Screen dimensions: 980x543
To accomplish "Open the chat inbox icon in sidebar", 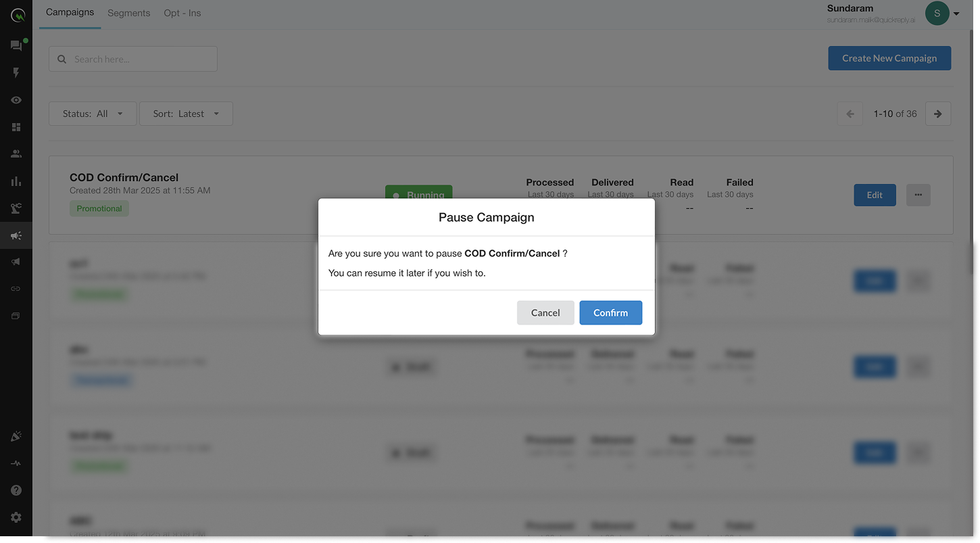I will pyautogui.click(x=16, y=46).
